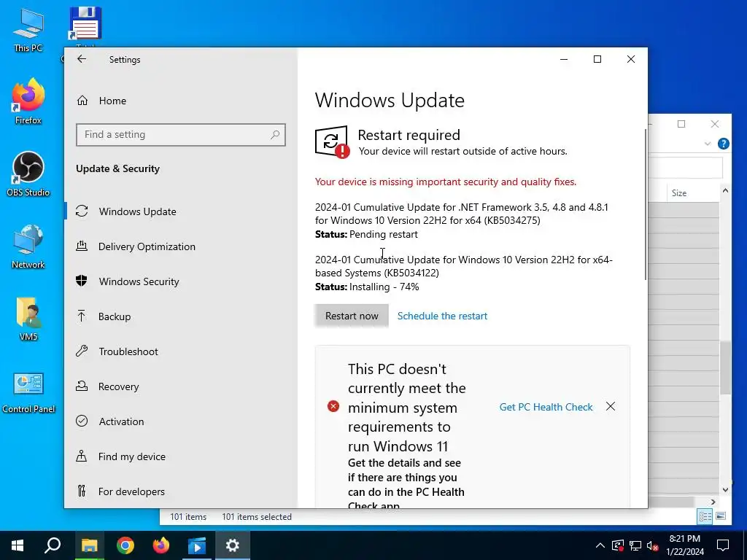Click the restart required update status icon
The height and width of the screenshot is (560, 747).
(x=332, y=141)
